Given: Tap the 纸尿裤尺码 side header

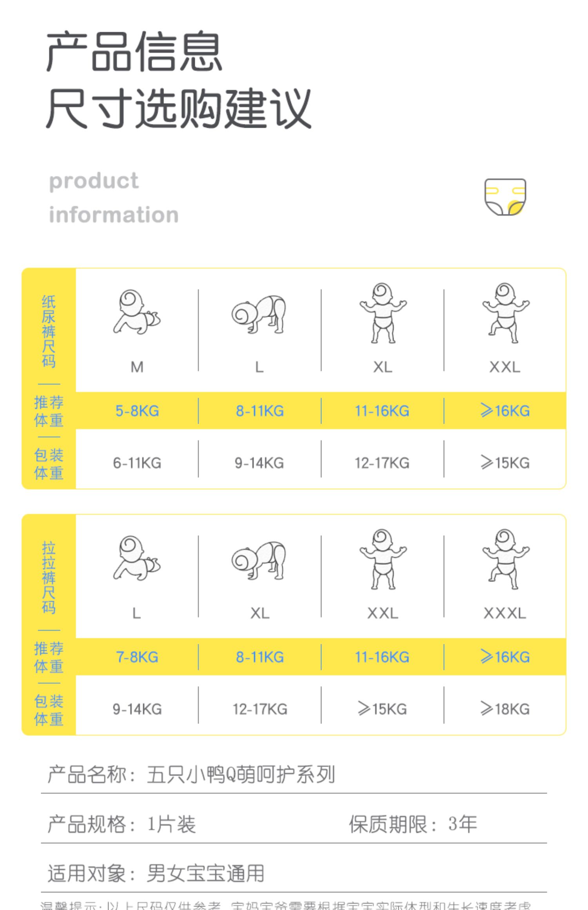Looking at the screenshot, I should (49, 332).
